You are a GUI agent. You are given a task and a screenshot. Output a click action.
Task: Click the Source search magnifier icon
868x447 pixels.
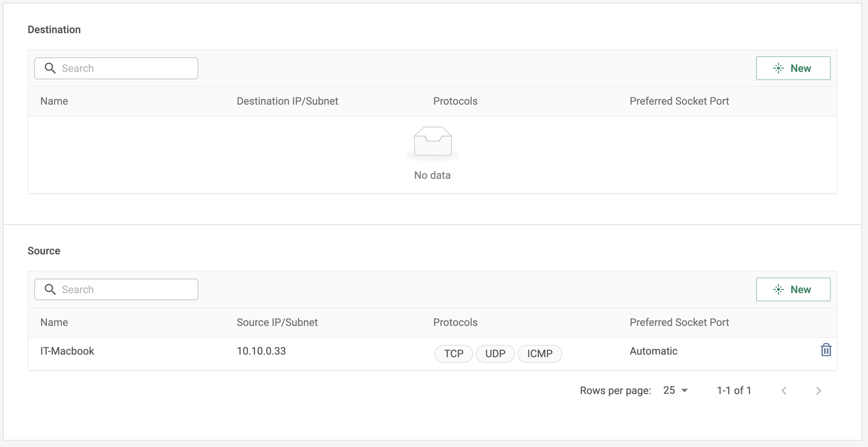click(x=50, y=289)
